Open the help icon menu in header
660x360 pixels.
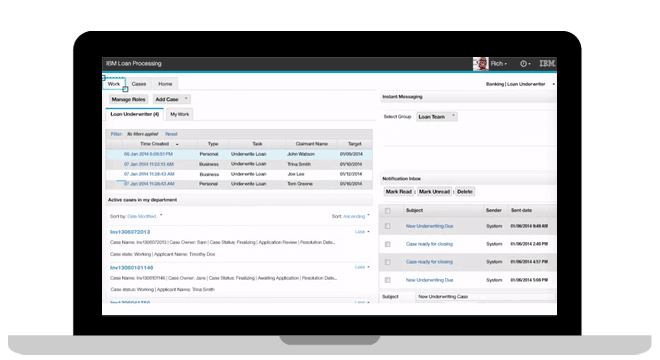pyautogui.click(x=525, y=64)
